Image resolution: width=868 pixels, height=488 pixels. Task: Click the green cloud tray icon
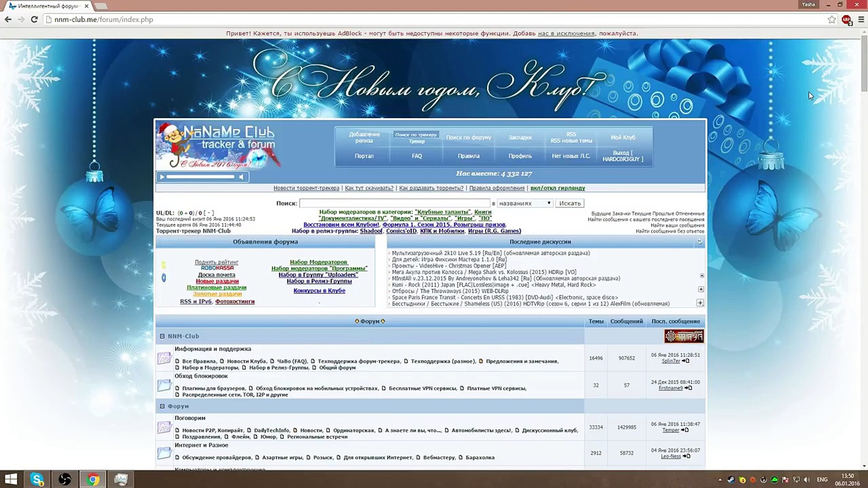click(774, 479)
